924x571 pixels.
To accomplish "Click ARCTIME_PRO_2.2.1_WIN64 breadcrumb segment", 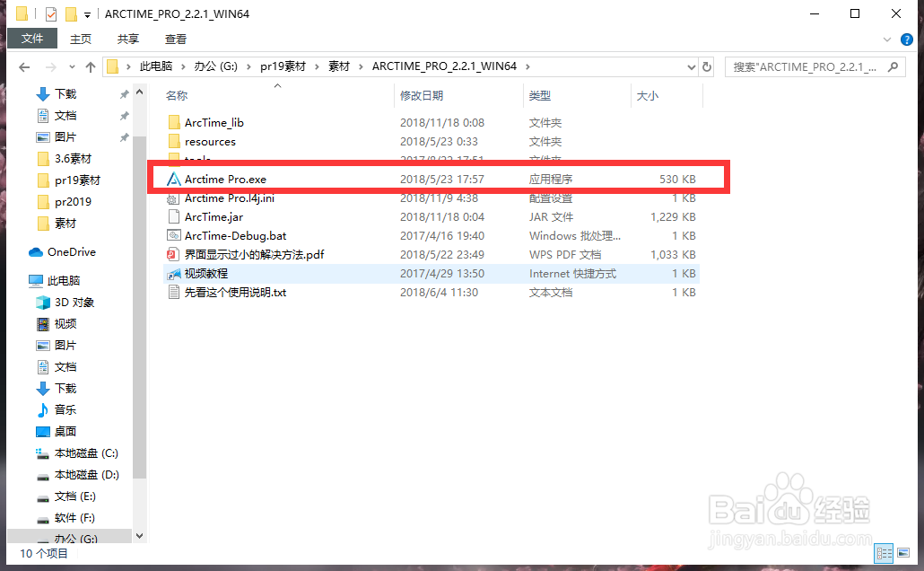I will click(x=444, y=66).
